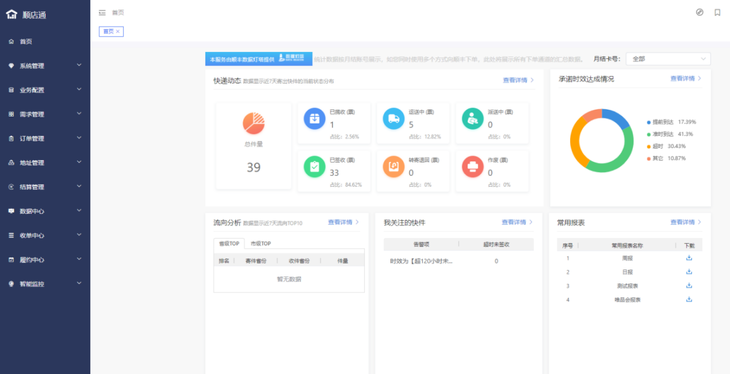
Task: Click the 订单管理 sidebar icon
Action: click(12, 138)
